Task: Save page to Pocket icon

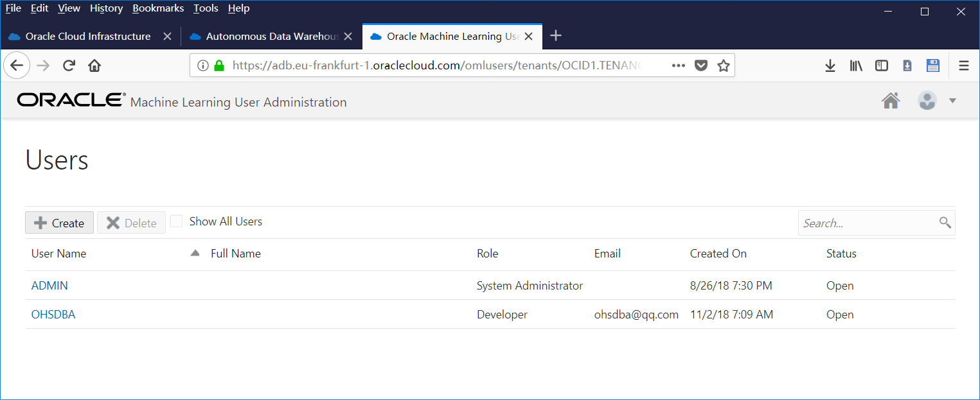Action: click(x=701, y=65)
